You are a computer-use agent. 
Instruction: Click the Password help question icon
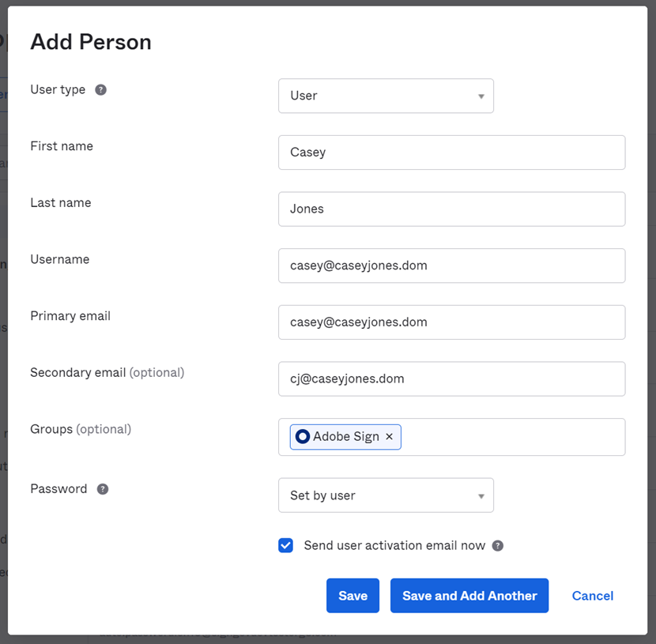click(x=103, y=489)
